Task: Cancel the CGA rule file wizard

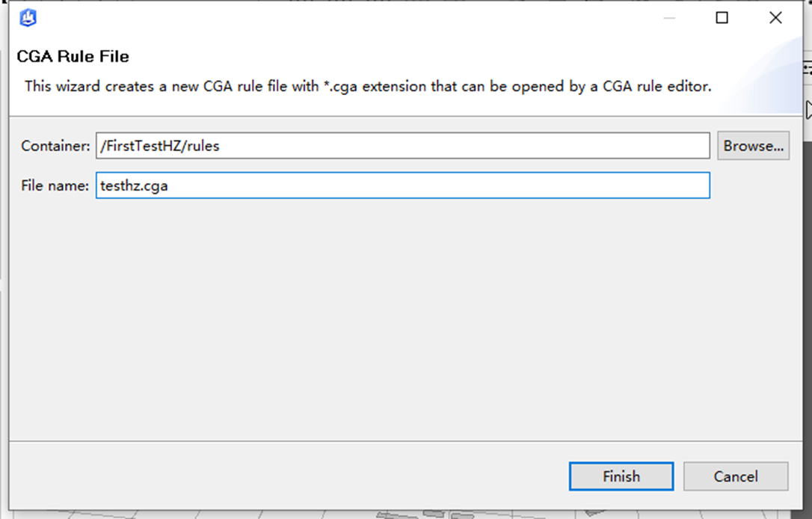Action: pos(735,476)
